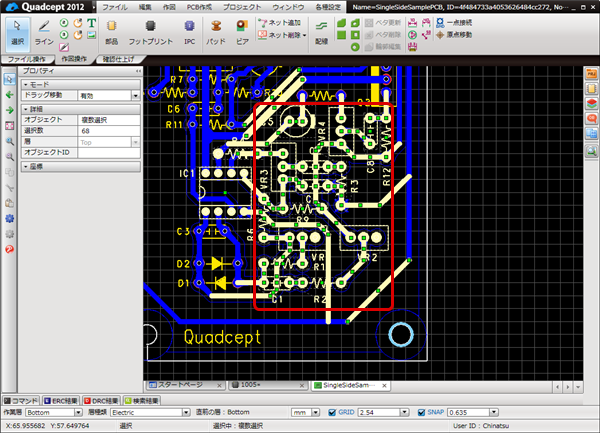Open the 編集 menu
The image size is (600, 433).
coord(145,7)
